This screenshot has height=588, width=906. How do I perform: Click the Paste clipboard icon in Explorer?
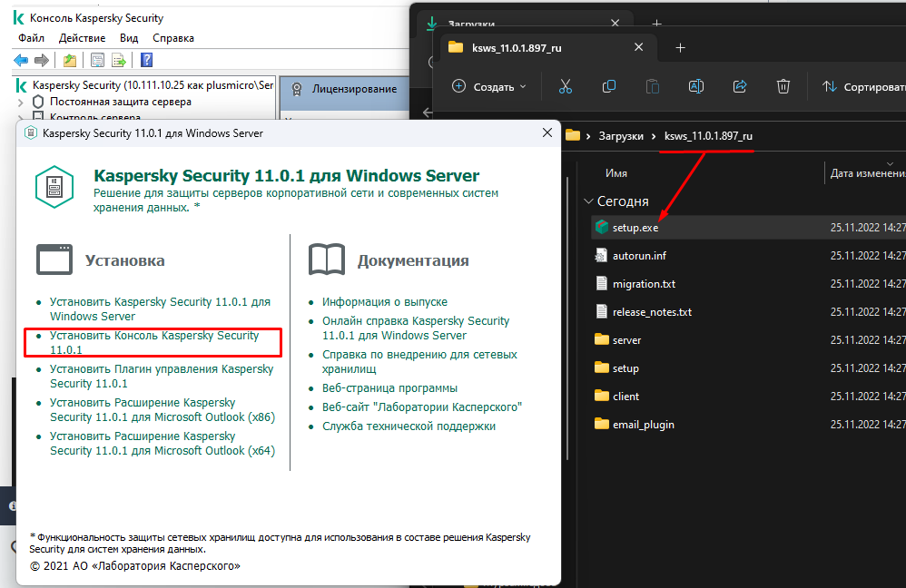pyautogui.click(x=653, y=86)
